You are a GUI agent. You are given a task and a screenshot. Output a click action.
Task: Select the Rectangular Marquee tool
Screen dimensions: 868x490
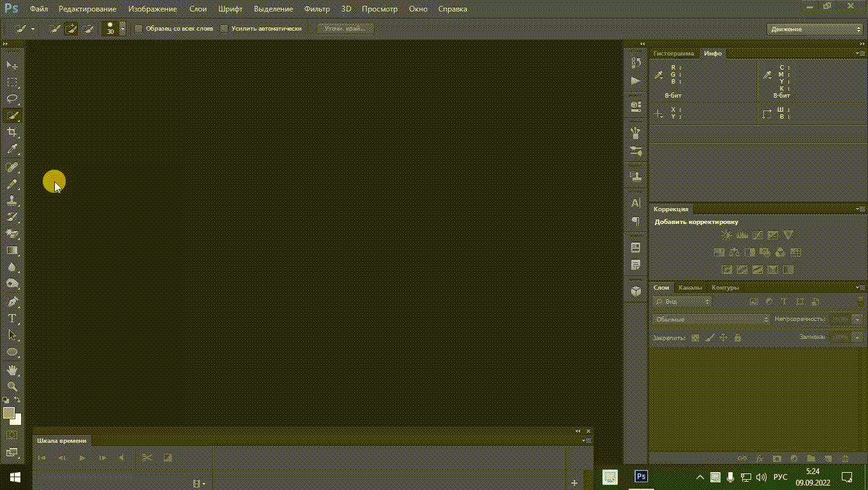point(12,82)
